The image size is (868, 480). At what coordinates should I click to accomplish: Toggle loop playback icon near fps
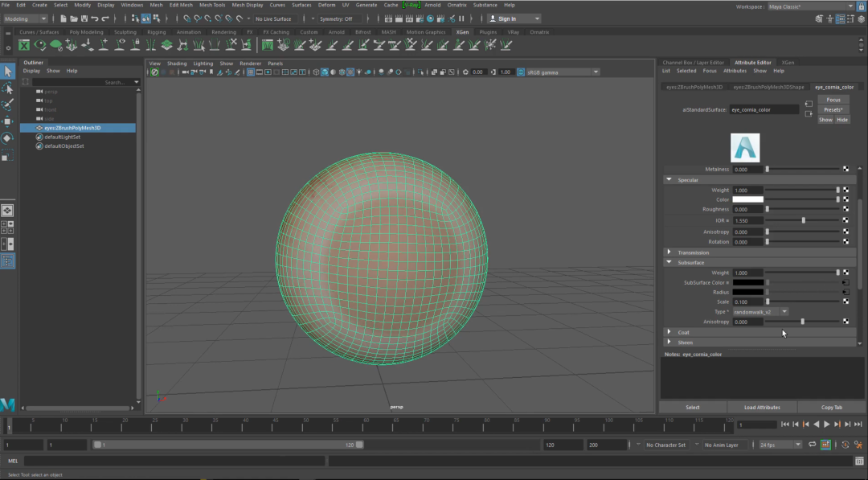tap(813, 445)
